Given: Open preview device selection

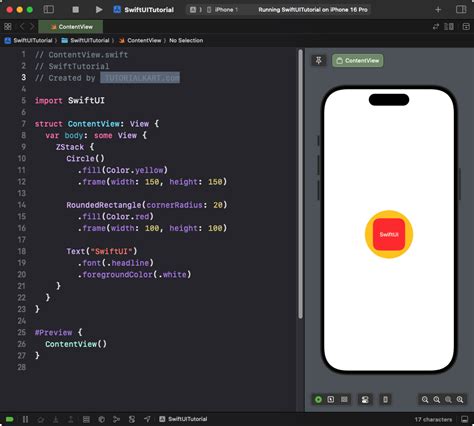Looking at the screenshot, I should [385, 399].
